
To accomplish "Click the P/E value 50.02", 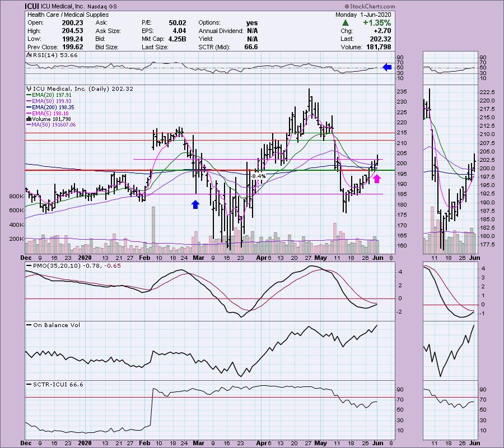I will [x=178, y=23].
